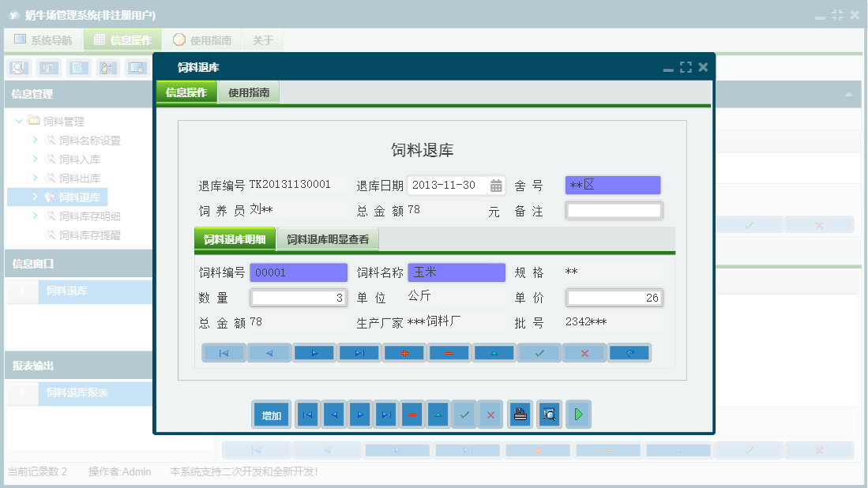Select 饲料入库 in the sidebar tree
This screenshot has width=868, height=488.
pos(79,160)
